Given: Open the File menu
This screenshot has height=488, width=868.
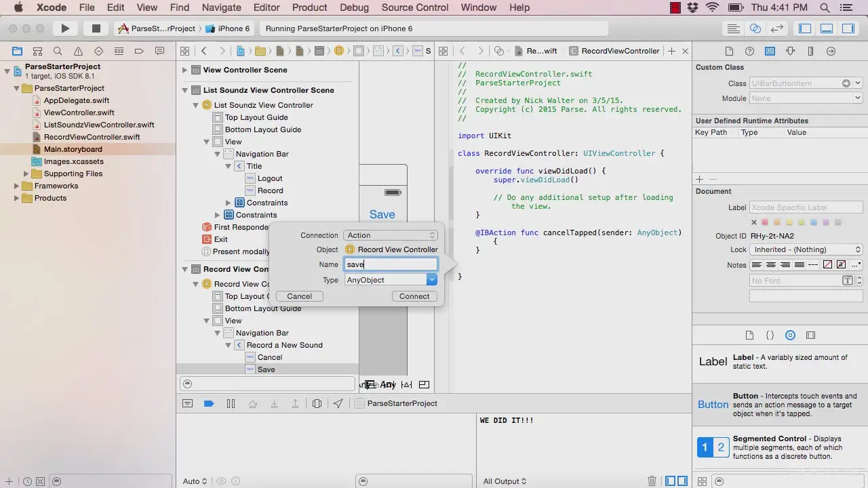Looking at the screenshot, I should coord(87,7).
